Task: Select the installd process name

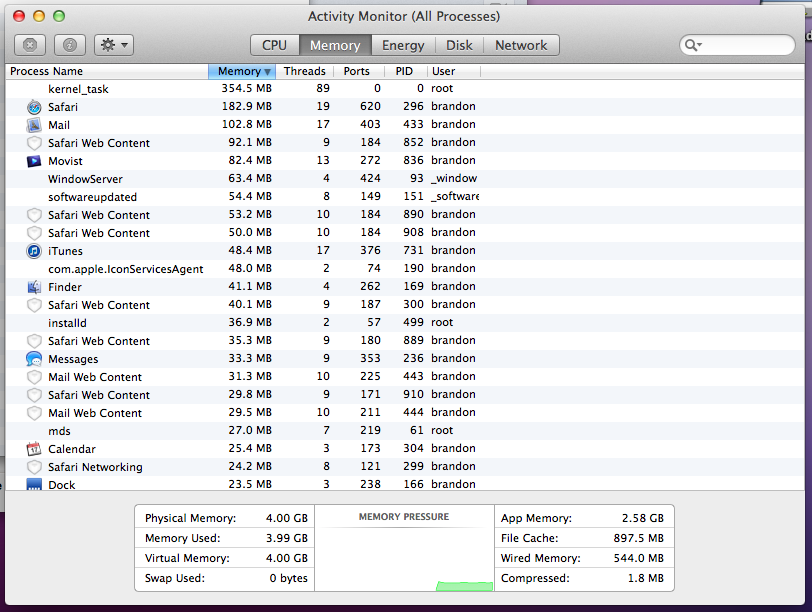Action: [x=67, y=323]
